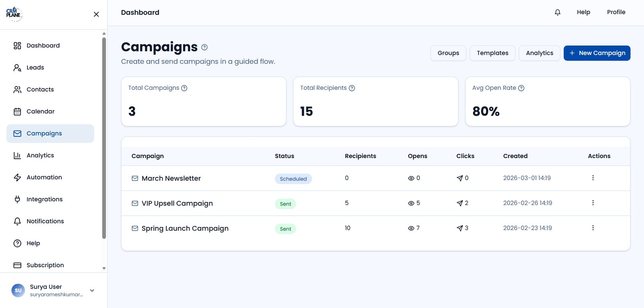The height and width of the screenshot is (308, 644).
Task: Close the sidebar with the X icon
Action: 96,15
